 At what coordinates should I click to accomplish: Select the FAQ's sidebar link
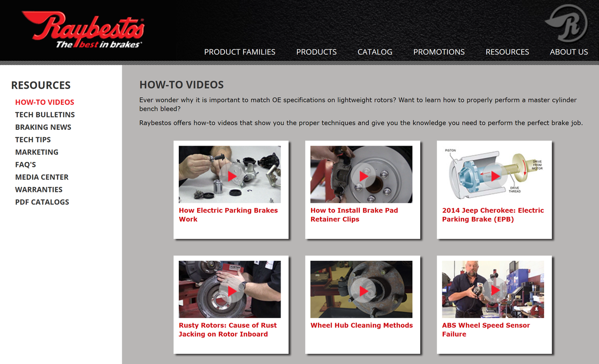25,165
